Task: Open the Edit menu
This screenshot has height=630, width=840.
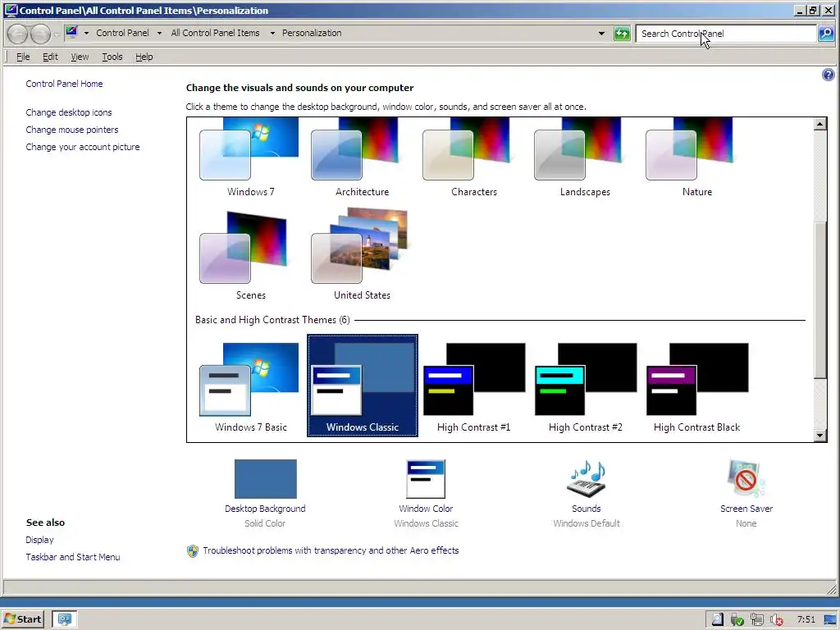Action: [x=50, y=57]
